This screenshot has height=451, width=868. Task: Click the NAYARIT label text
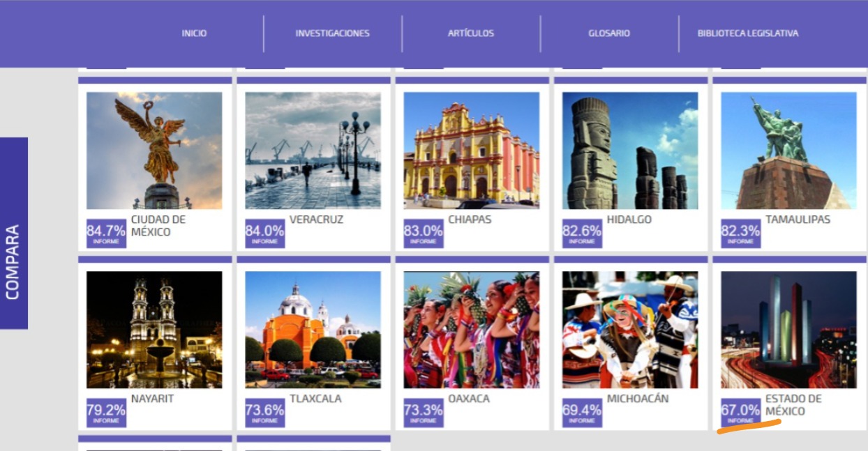[x=152, y=399]
